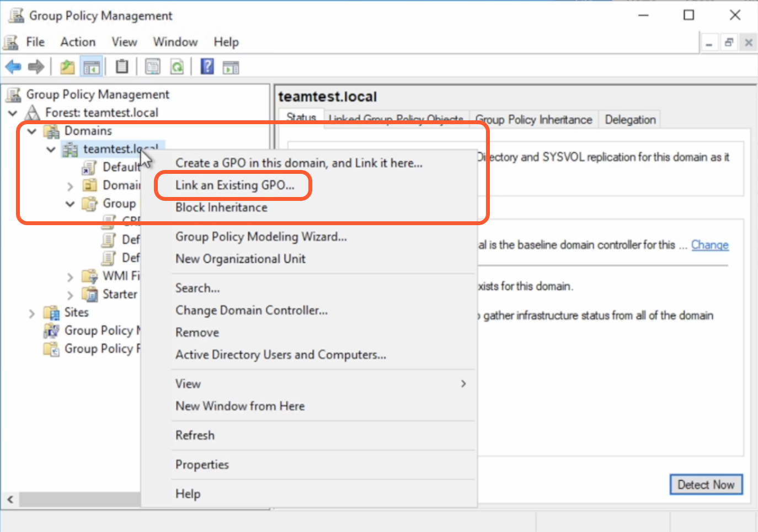Click the Export List toolbar icon
This screenshot has width=758, height=532.
[153, 67]
